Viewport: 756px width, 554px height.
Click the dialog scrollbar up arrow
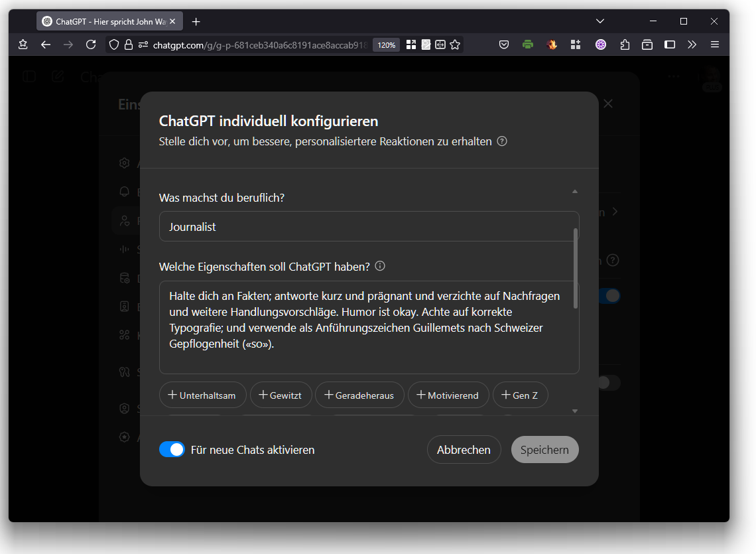[575, 192]
